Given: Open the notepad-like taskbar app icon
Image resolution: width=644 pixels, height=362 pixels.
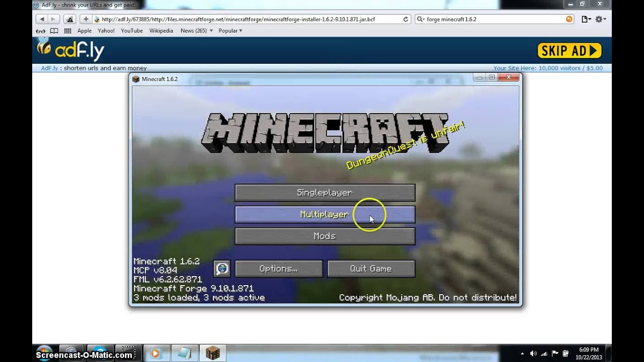Looking at the screenshot, I should pyautogui.click(x=184, y=353).
